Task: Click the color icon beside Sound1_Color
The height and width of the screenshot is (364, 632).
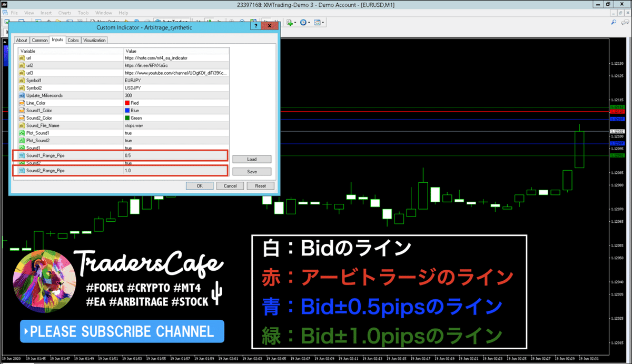Action: point(22,111)
